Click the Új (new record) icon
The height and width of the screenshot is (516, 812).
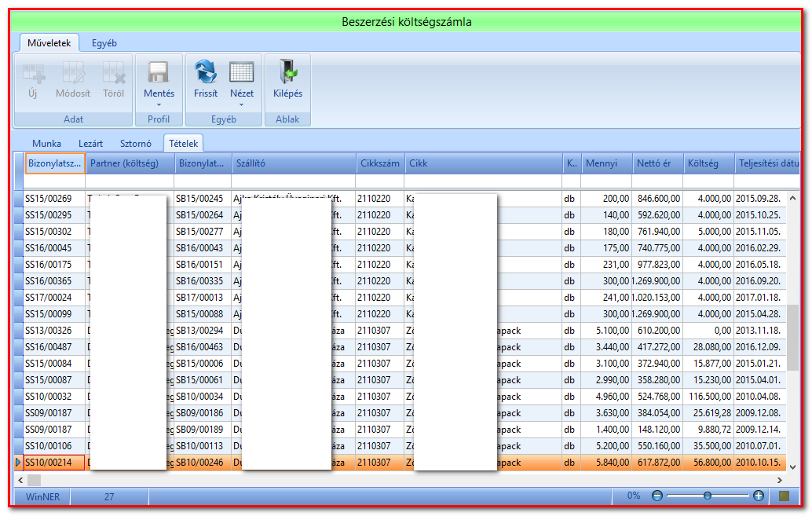coord(34,74)
